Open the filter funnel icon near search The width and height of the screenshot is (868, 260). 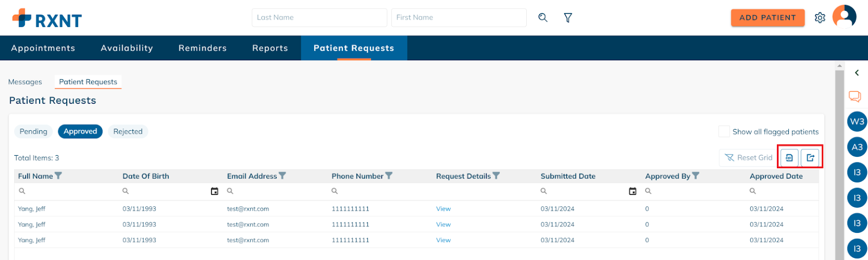[x=568, y=18]
